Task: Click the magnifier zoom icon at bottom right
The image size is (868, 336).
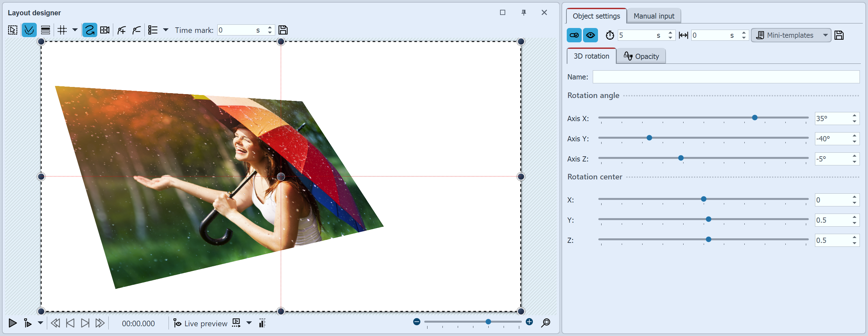Action: pyautogui.click(x=546, y=323)
